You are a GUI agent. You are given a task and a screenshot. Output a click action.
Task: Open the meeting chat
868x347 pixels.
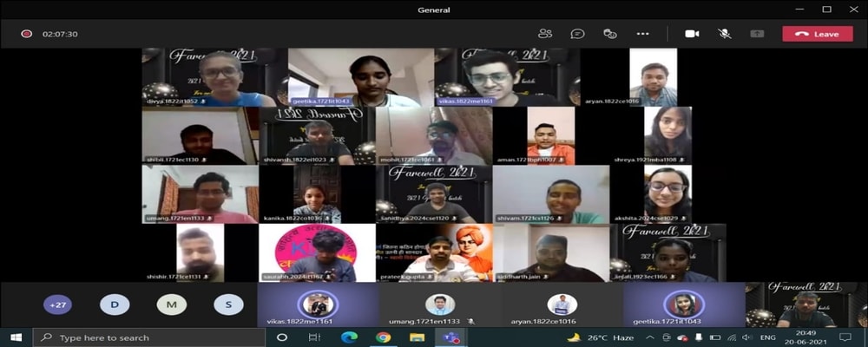pyautogui.click(x=577, y=34)
